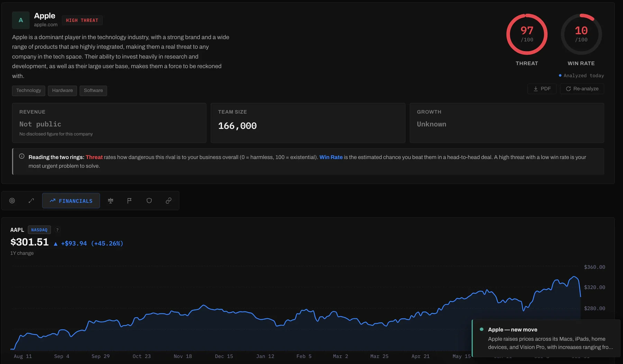Click the question mark help icon beside NASDAQ
623x364 pixels.
click(57, 230)
